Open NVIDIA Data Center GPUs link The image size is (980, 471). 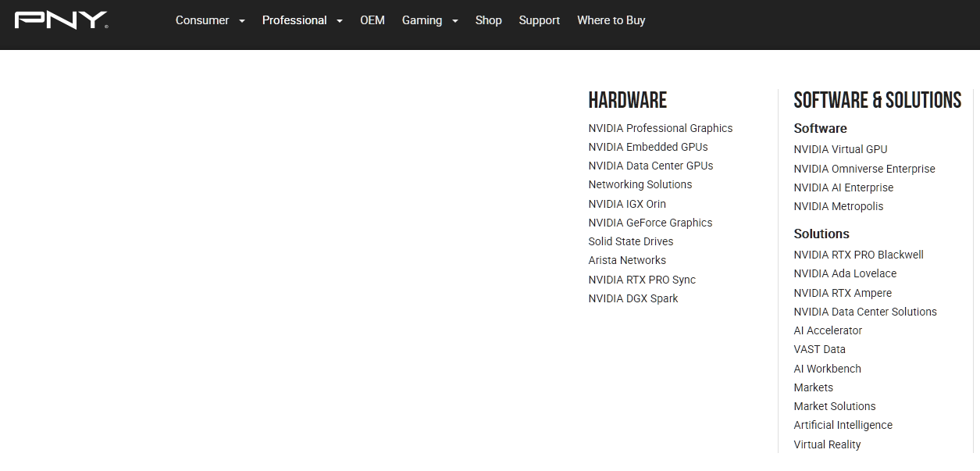(x=650, y=166)
